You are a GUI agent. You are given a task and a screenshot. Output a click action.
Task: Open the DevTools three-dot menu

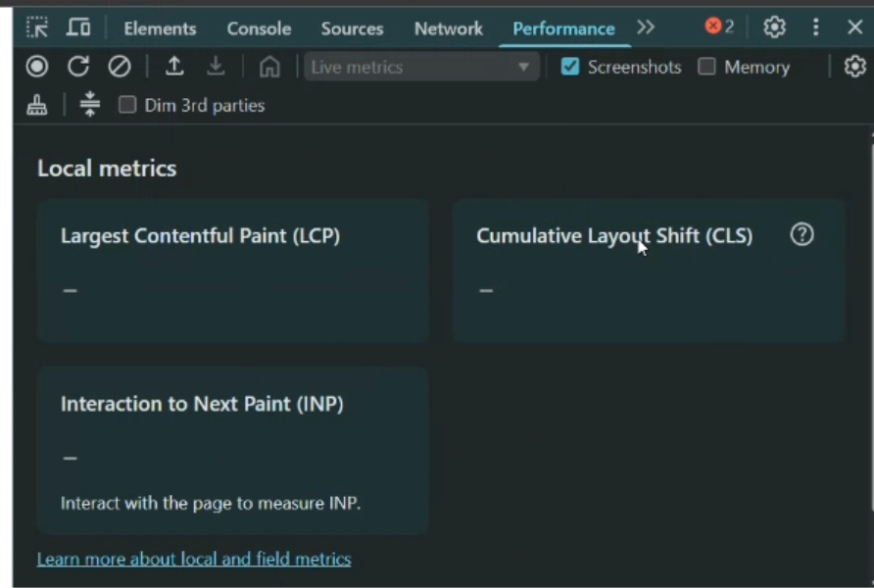click(815, 27)
